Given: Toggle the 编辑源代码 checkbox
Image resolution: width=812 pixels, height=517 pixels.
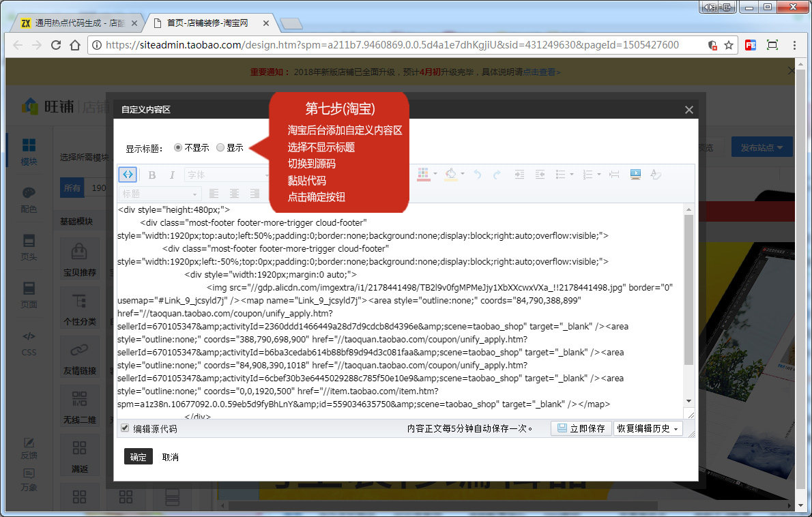Looking at the screenshot, I should tap(125, 428).
